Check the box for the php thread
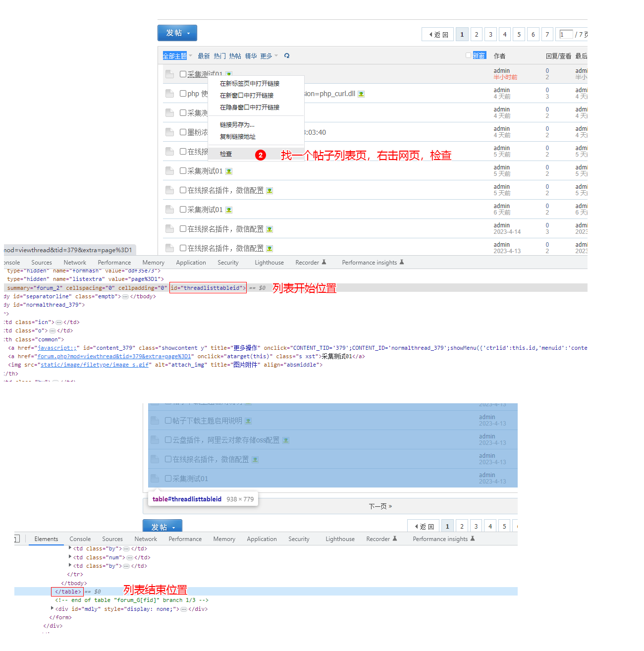This screenshot has width=644, height=651. (x=183, y=93)
